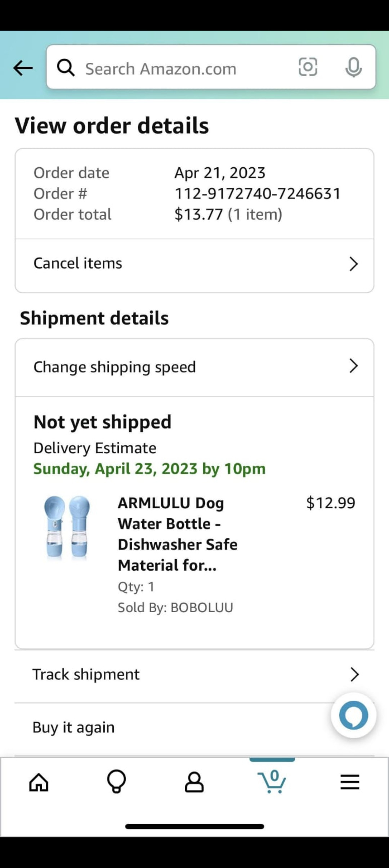Tap the microphone voice search icon

(353, 67)
